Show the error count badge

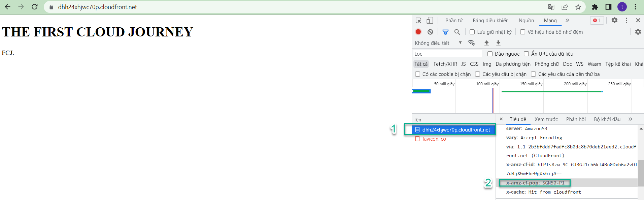tap(597, 21)
